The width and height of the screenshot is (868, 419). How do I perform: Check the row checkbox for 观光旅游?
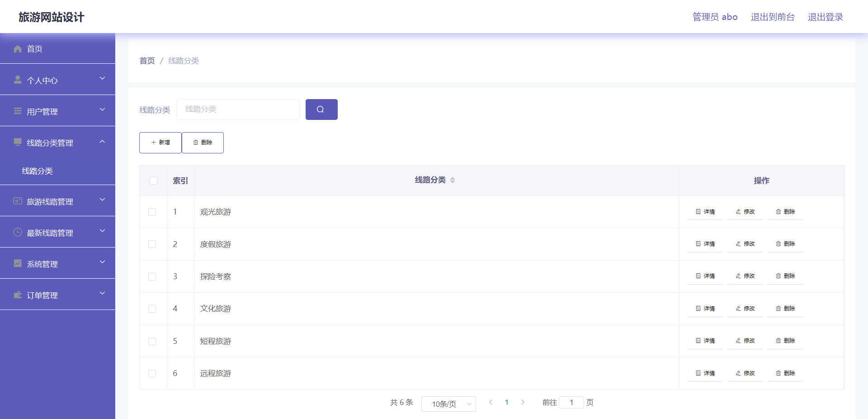point(152,212)
